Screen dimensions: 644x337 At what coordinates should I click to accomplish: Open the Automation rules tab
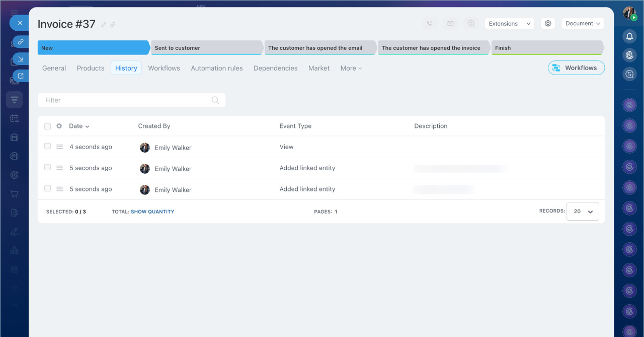[x=217, y=68]
